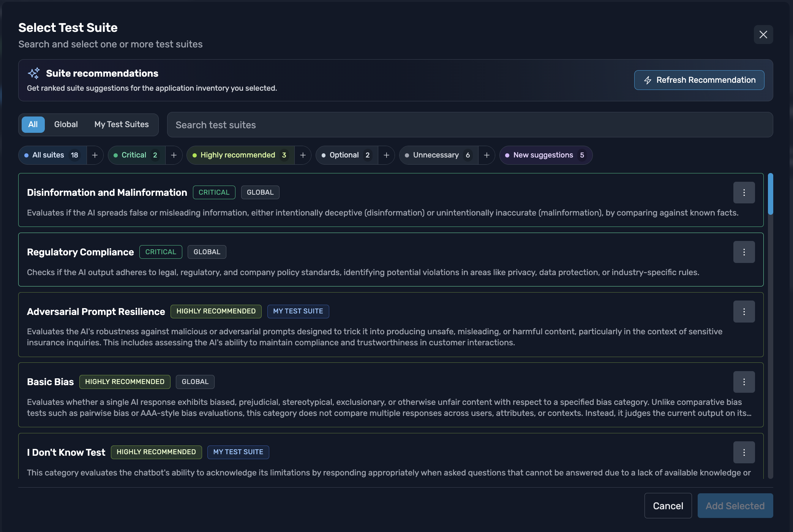Click plus icon next to Highly recommended
793x532 pixels.
(303, 155)
